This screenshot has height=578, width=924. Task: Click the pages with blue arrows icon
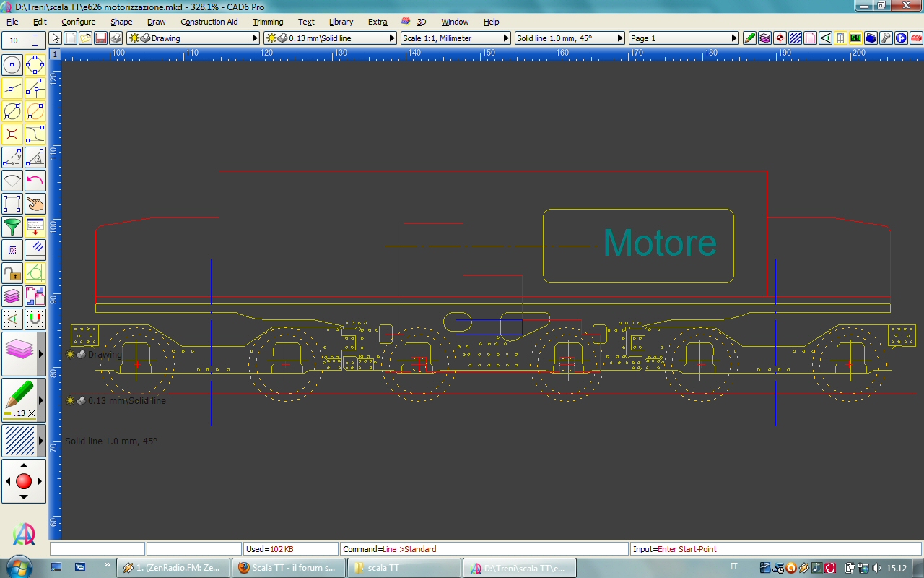click(35, 296)
